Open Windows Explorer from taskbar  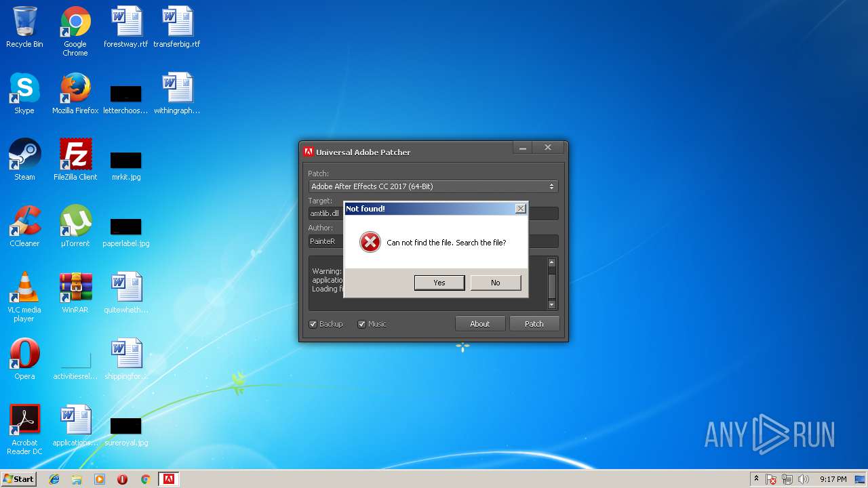(x=77, y=479)
